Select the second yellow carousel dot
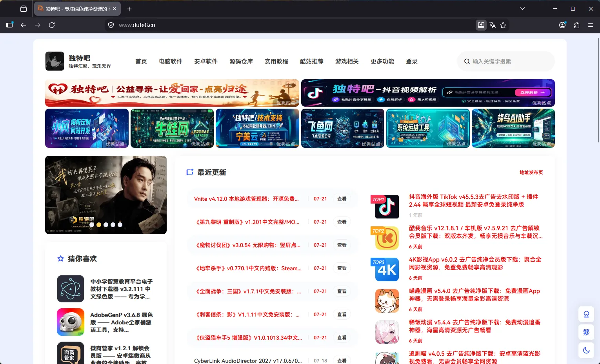 coord(99,225)
